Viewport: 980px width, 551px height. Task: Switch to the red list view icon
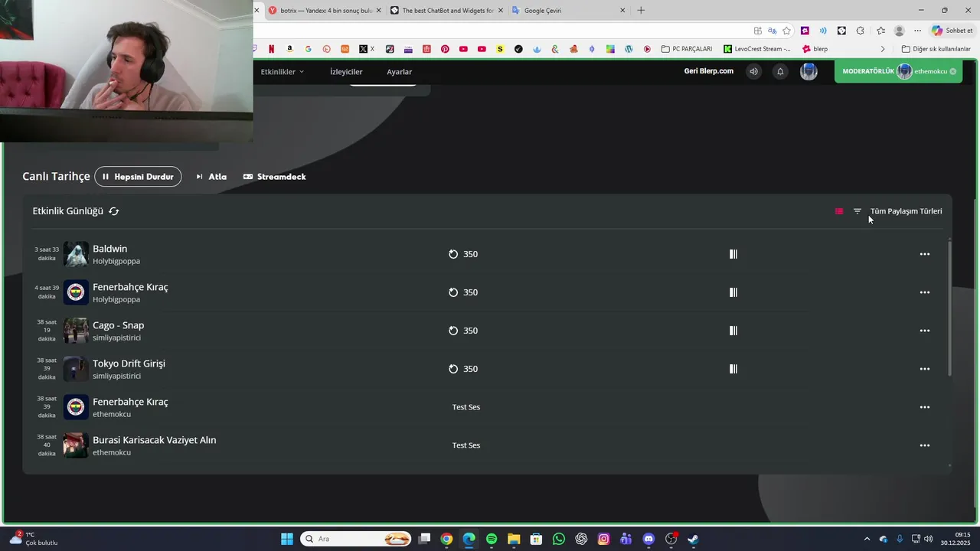pos(839,211)
